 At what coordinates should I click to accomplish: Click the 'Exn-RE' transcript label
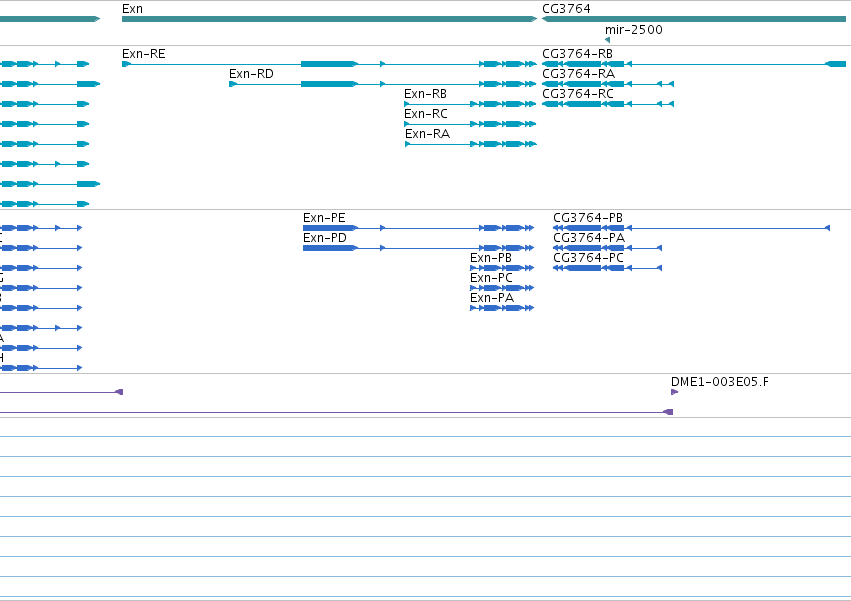(144, 54)
